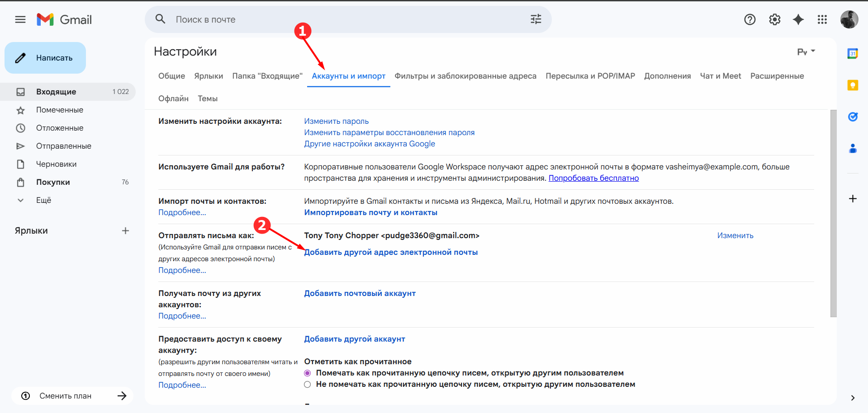The width and height of the screenshot is (868, 413).
Task: Click Подробнее under Импорт почты и контактов
Action: point(182,212)
